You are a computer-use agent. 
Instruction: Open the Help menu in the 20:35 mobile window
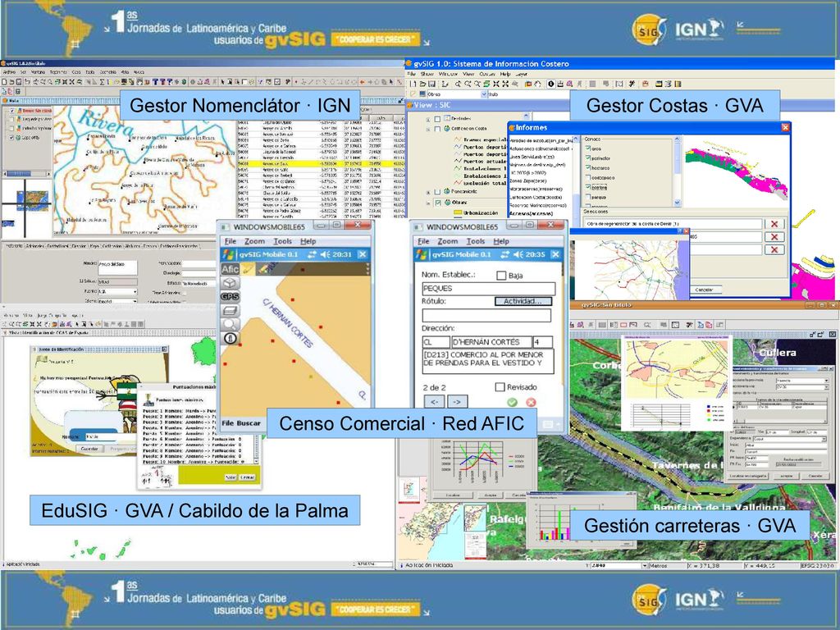tap(501, 241)
